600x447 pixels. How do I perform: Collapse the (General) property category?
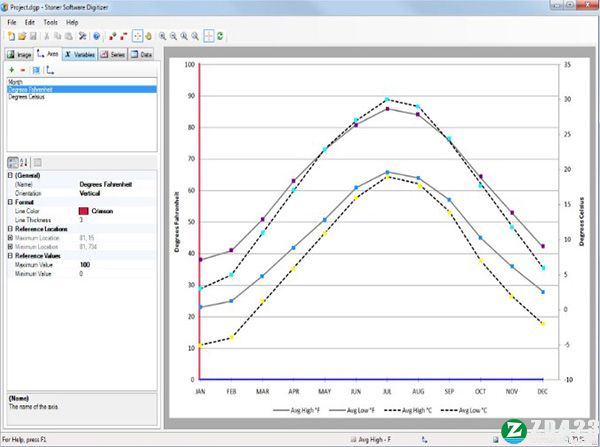[10, 175]
